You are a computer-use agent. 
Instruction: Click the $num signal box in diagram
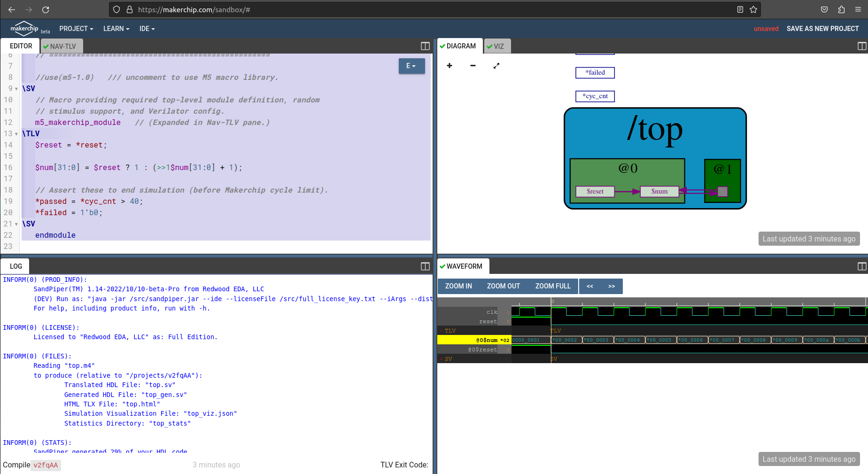click(x=659, y=191)
